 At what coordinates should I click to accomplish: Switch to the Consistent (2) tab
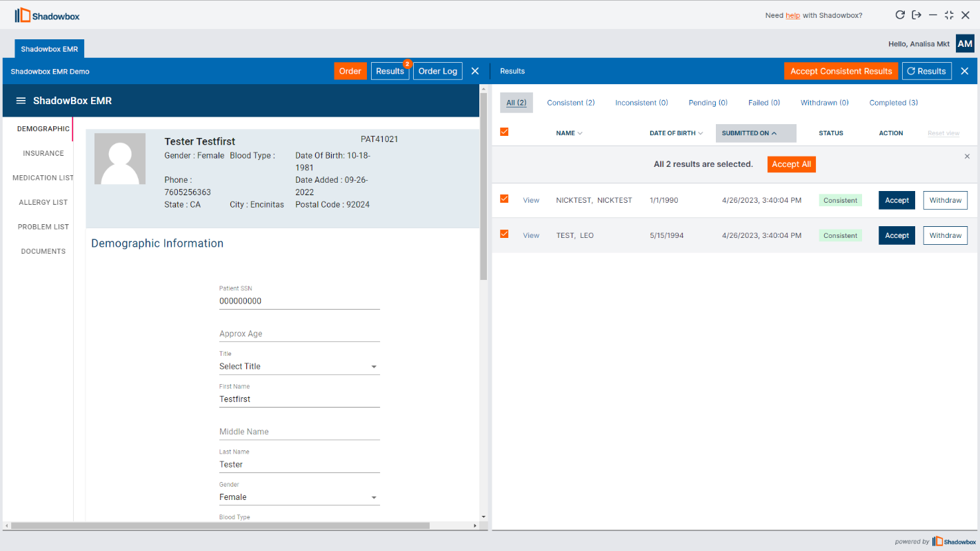pyautogui.click(x=571, y=103)
